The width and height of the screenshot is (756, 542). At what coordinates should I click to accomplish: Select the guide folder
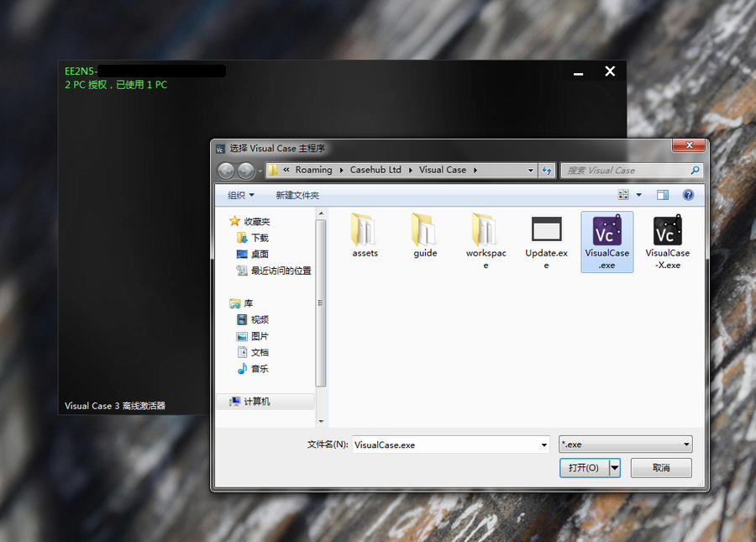[x=425, y=230]
